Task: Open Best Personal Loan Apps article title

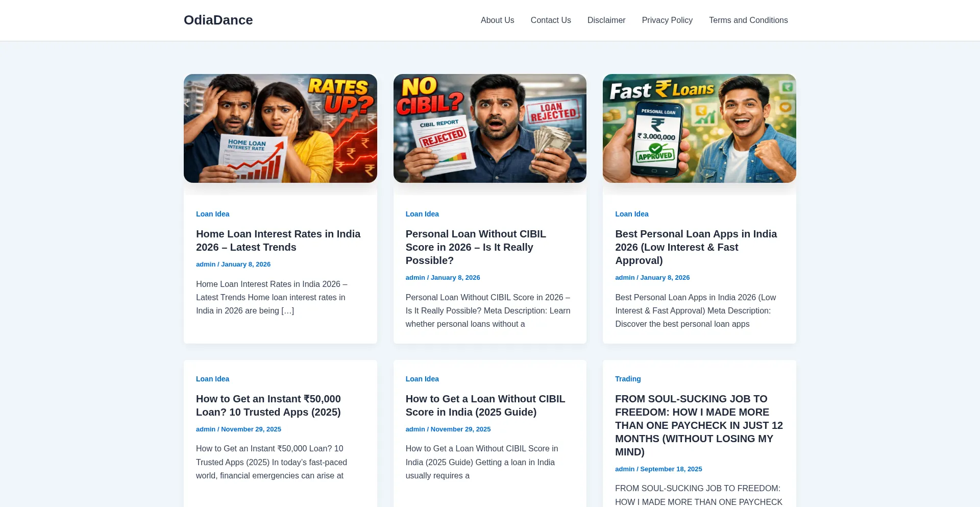Action: point(695,247)
